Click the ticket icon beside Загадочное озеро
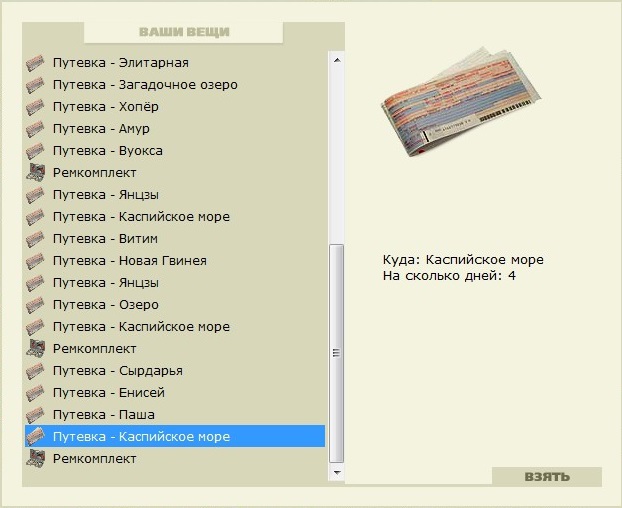 (35, 85)
